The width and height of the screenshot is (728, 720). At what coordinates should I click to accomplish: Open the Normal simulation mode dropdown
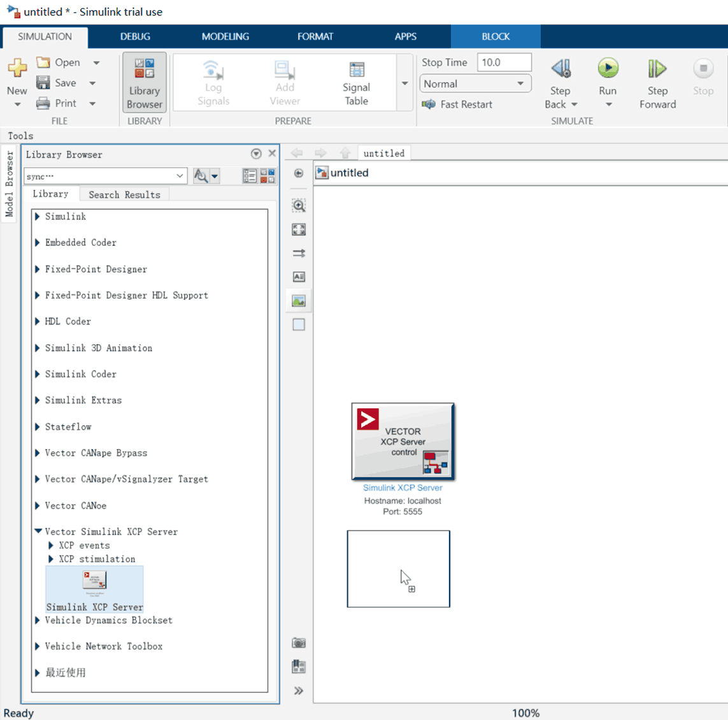click(475, 84)
